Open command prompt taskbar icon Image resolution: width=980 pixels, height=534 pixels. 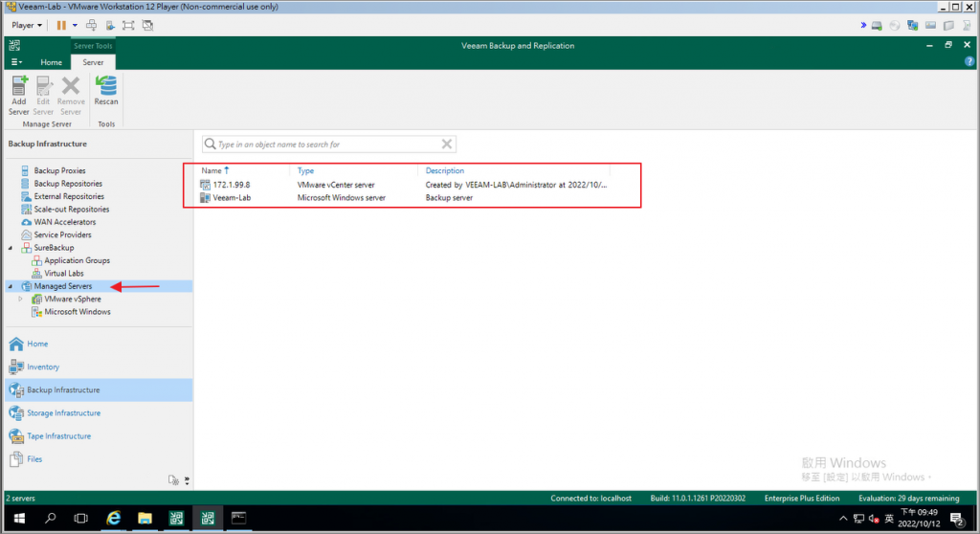(238, 519)
